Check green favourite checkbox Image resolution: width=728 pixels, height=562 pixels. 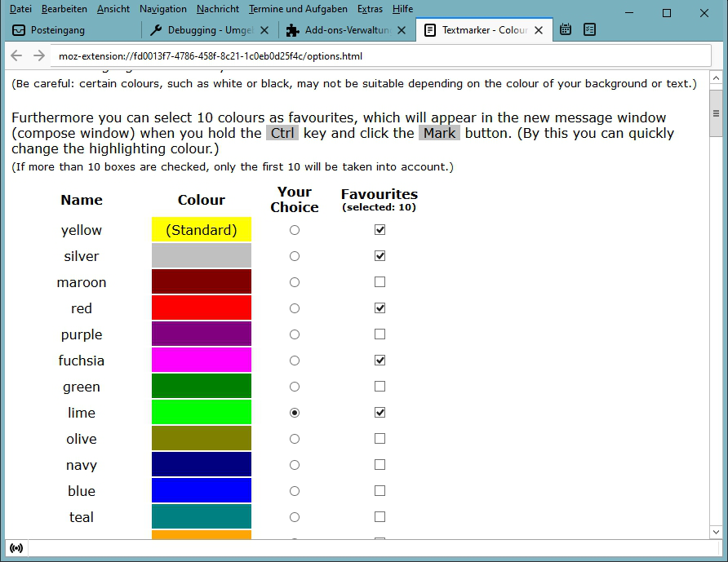click(x=380, y=386)
